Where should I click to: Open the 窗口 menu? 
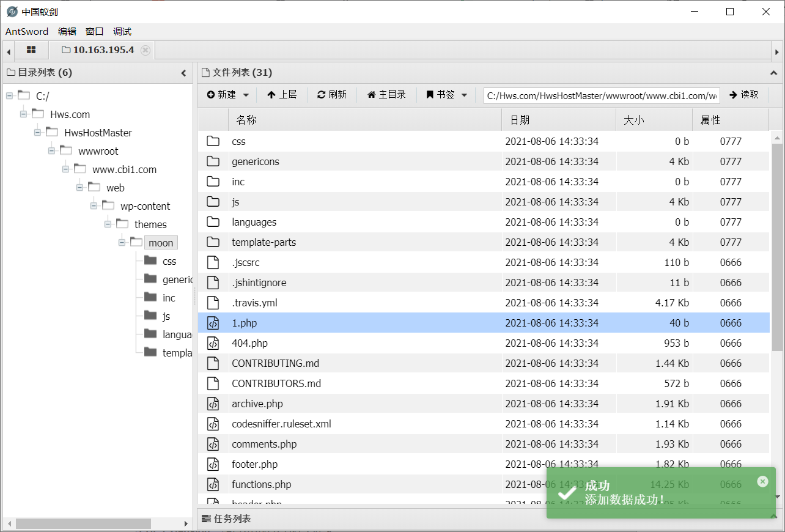[x=95, y=32]
